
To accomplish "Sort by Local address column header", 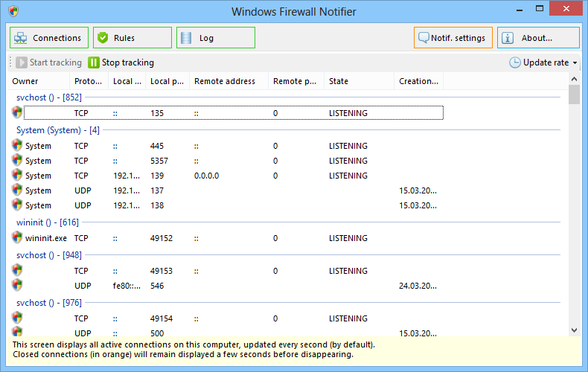I will pyautogui.click(x=127, y=81).
